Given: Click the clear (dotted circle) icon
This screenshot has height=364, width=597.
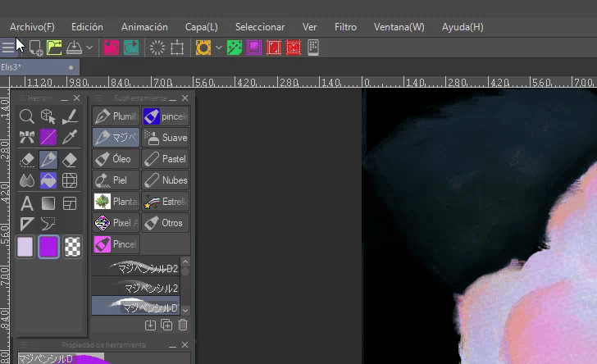Looking at the screenshot, I should coord(157,48).
